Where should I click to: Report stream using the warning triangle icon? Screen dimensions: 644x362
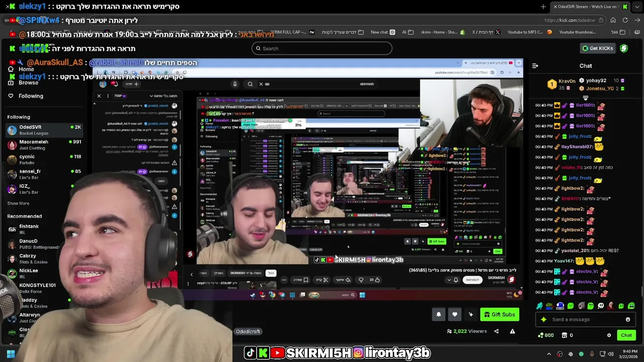click(x=512, y=331)
